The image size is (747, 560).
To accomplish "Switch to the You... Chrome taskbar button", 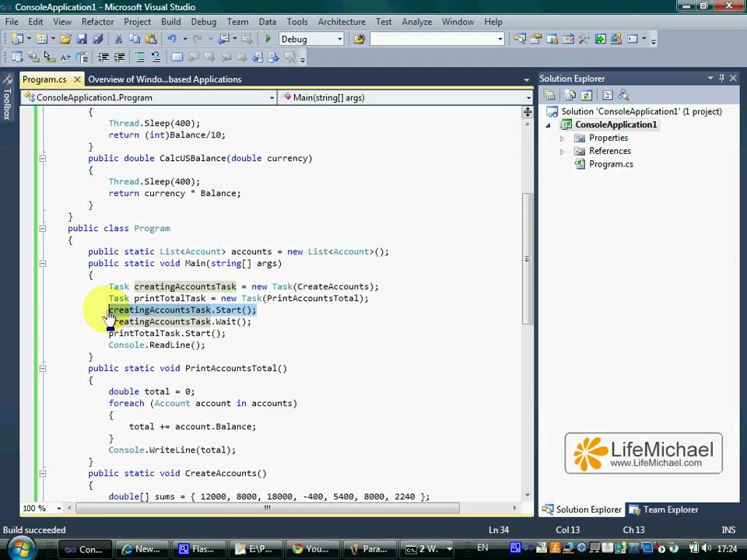I will tap(313, 549).
